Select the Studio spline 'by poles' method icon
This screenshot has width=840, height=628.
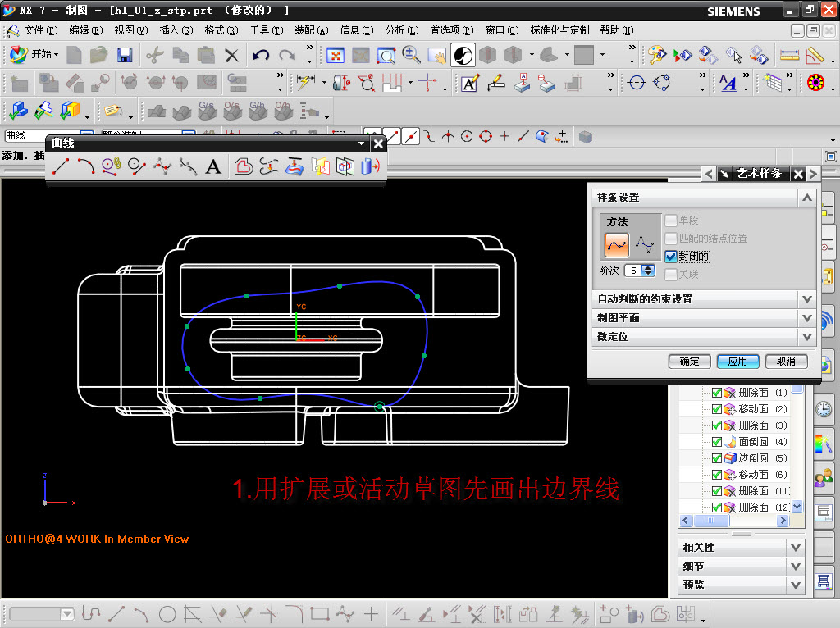(x=645, y=245)
